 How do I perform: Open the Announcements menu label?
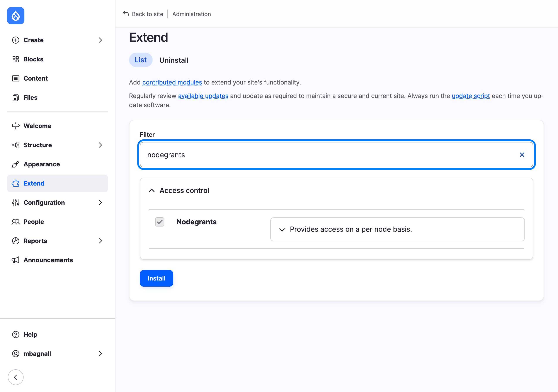coord(48,260)
